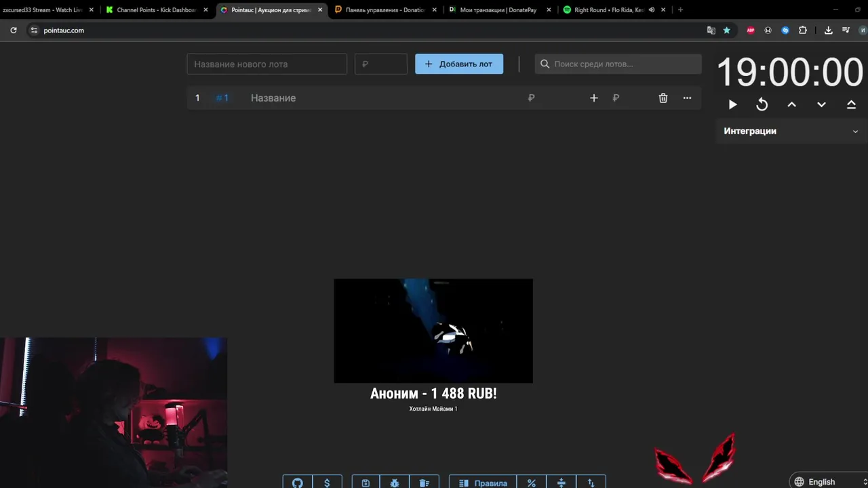Click the compact view lines icon
The image size is (868, 488).
coord(561,483)
